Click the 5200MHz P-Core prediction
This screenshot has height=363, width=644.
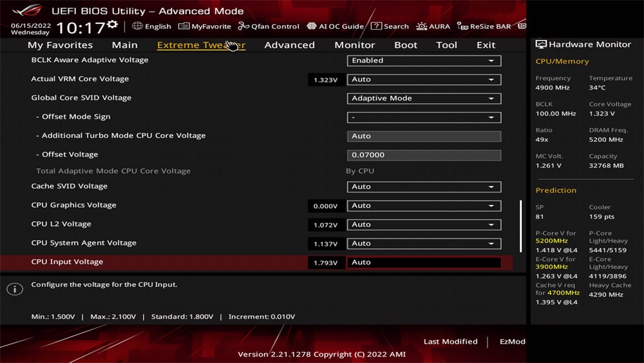[551, 241]
